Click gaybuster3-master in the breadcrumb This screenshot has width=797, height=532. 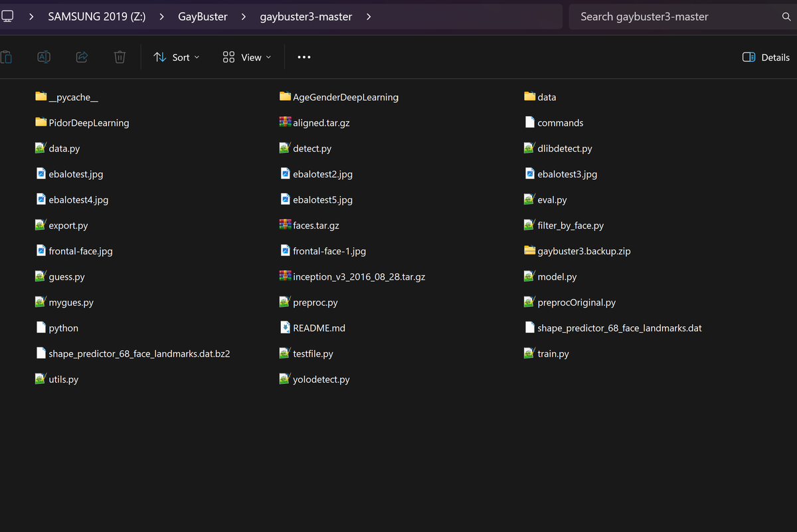306,17
